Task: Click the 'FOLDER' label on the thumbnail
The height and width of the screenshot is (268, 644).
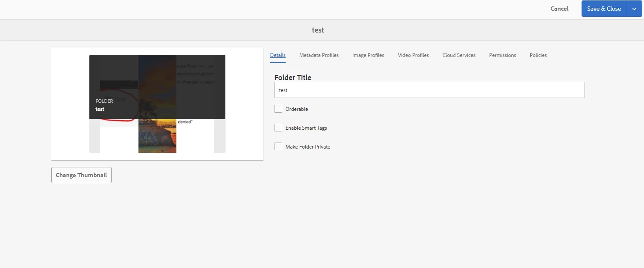Action: (104, 101)
